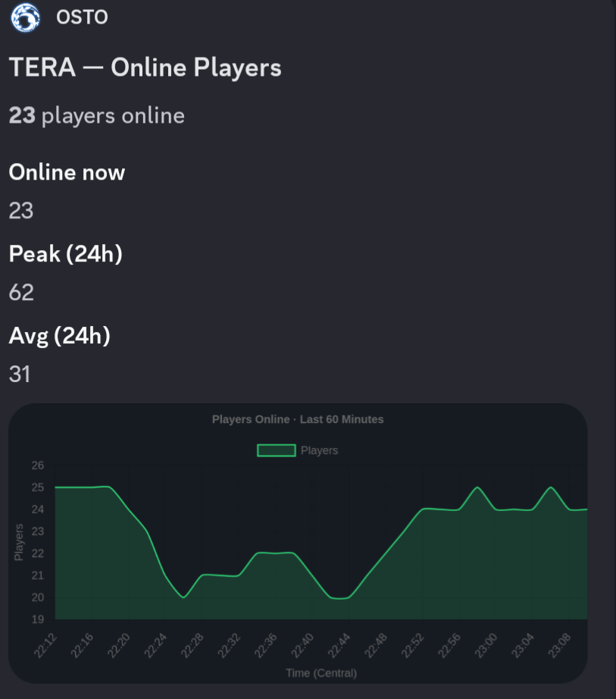Open the Players Online chart image
The width and height of the screenshot is (616, 699).
298,543
